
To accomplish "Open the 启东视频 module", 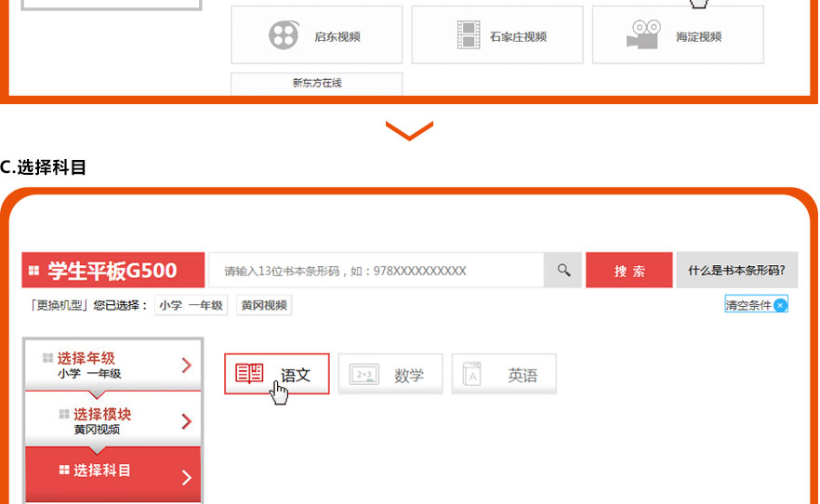I will pos(316,34).
